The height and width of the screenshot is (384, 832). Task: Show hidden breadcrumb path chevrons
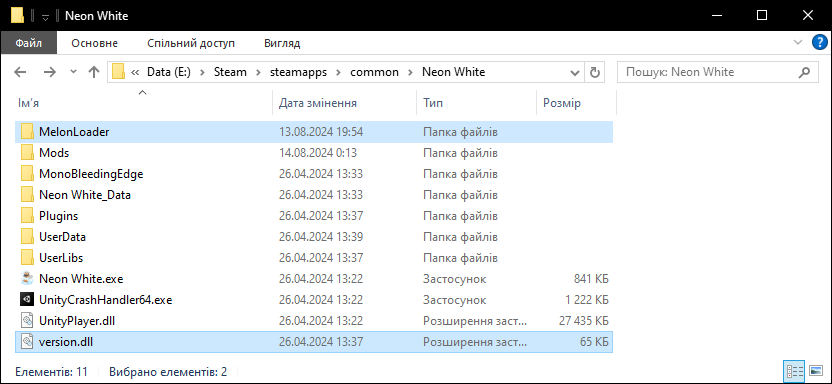point(136,72)
